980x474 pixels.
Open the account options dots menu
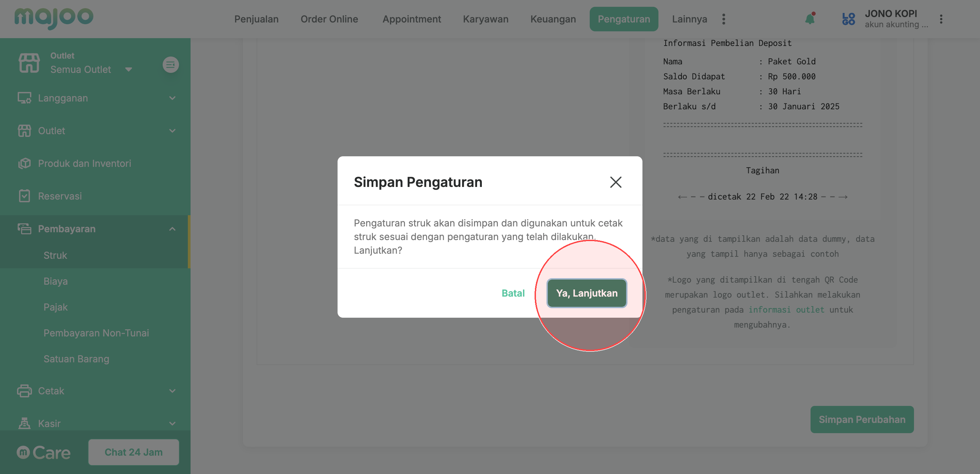941,19
